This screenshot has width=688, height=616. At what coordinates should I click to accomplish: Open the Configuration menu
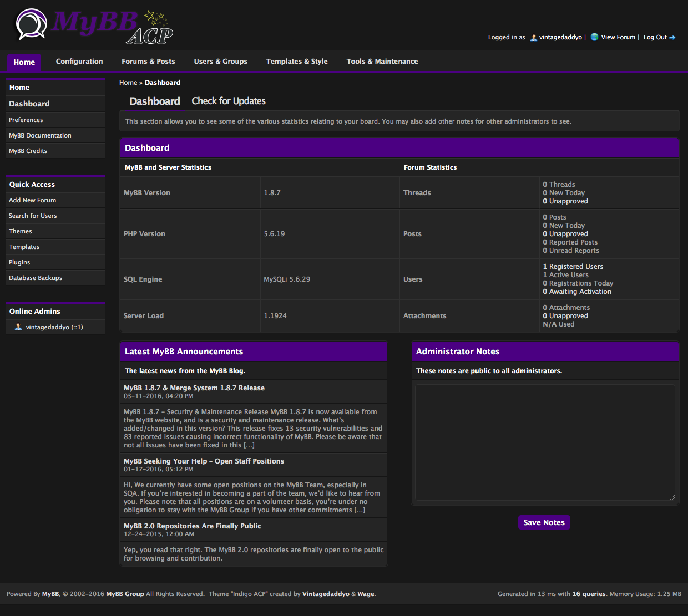pyautogui.click(x=79, y=62)
